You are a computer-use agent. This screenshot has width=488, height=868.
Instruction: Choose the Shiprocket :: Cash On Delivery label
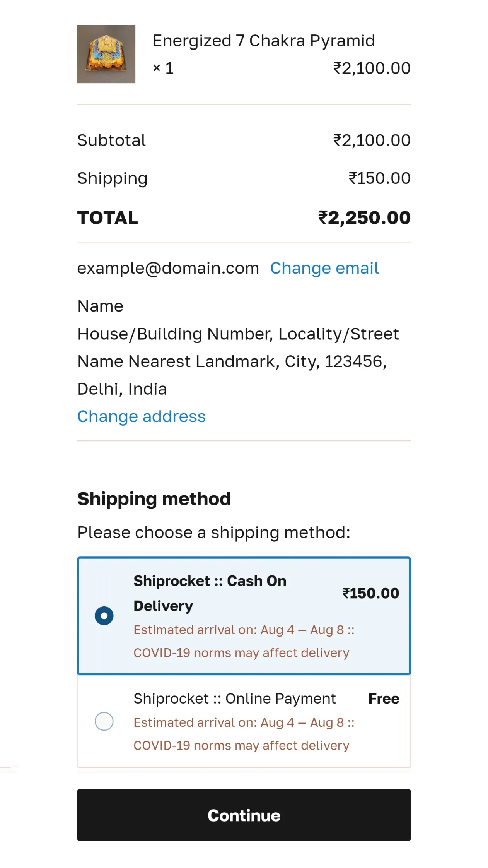[x=210, y=593]
